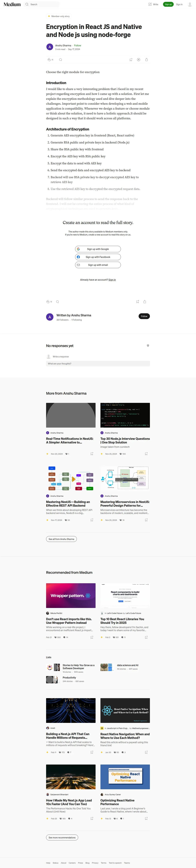Bookmark the How I Made My Next.js App card
196x868 pixels.
[92, 818]
